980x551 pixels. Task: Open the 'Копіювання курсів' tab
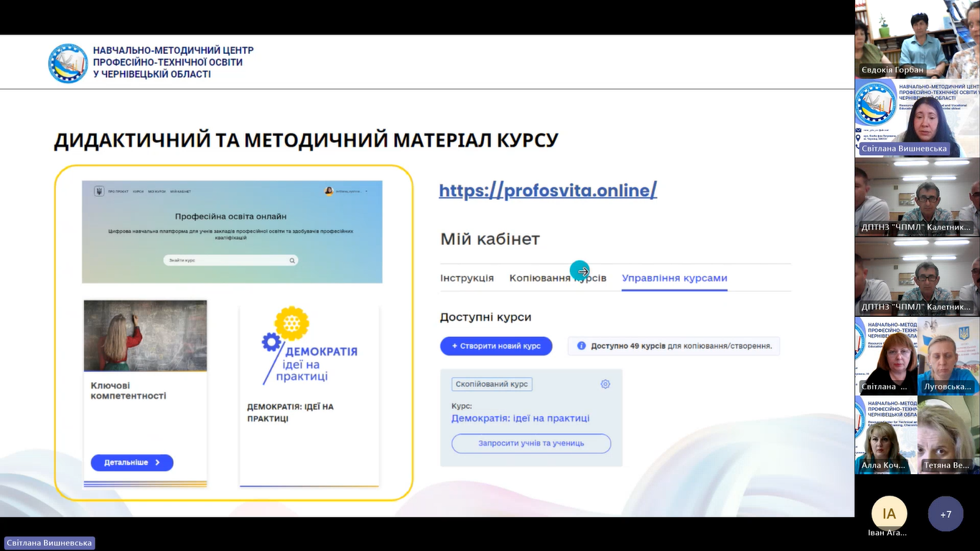point(557,278)
